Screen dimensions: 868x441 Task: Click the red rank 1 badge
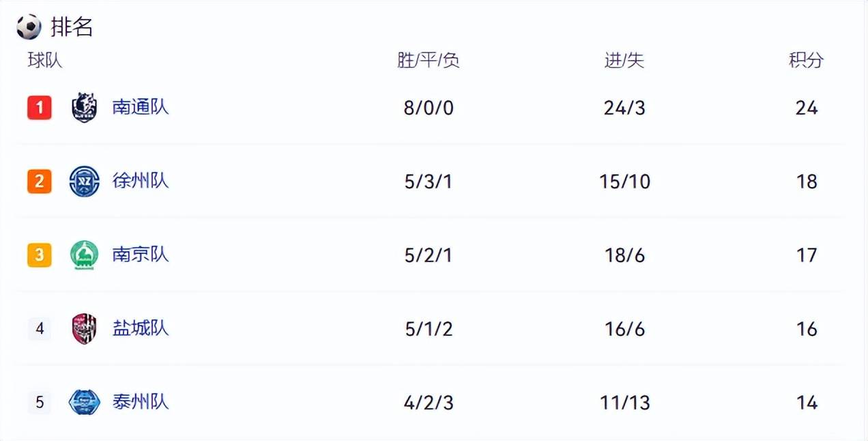point(40,107)
